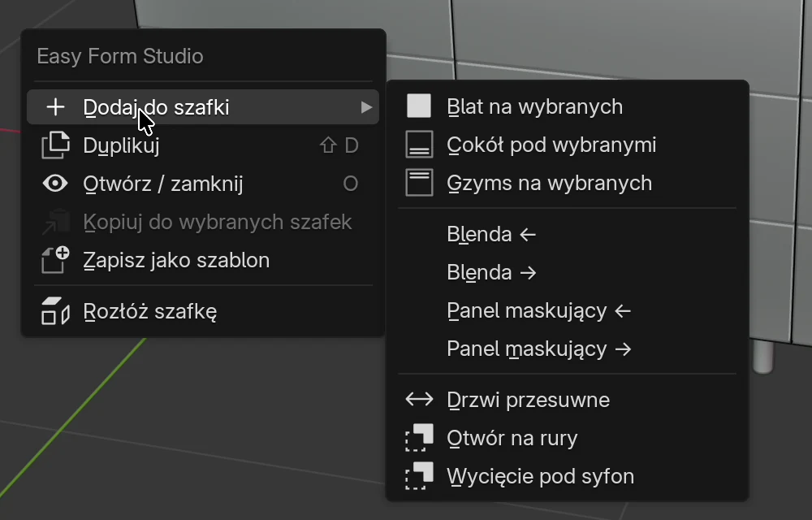Click the eye icon for Otwórz / zamknij
The height and width of the screenshot is (520, 812).
click(55, 184)
